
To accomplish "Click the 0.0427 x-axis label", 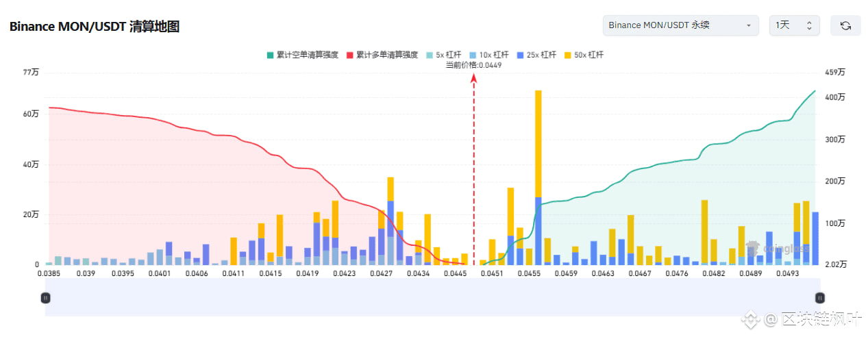I will pyautogui.click(x=381, y=273).
